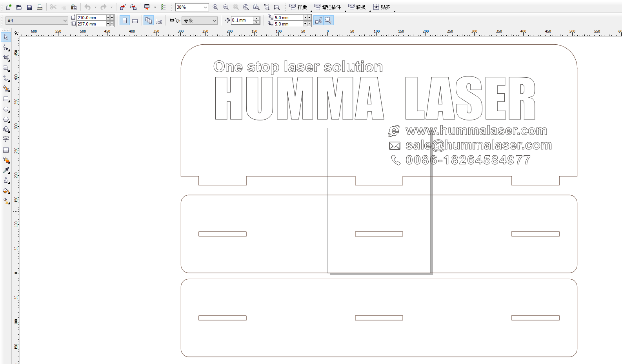Click the nudge distance field 0.1 mm
622x364 pixels.
[242, 20]
